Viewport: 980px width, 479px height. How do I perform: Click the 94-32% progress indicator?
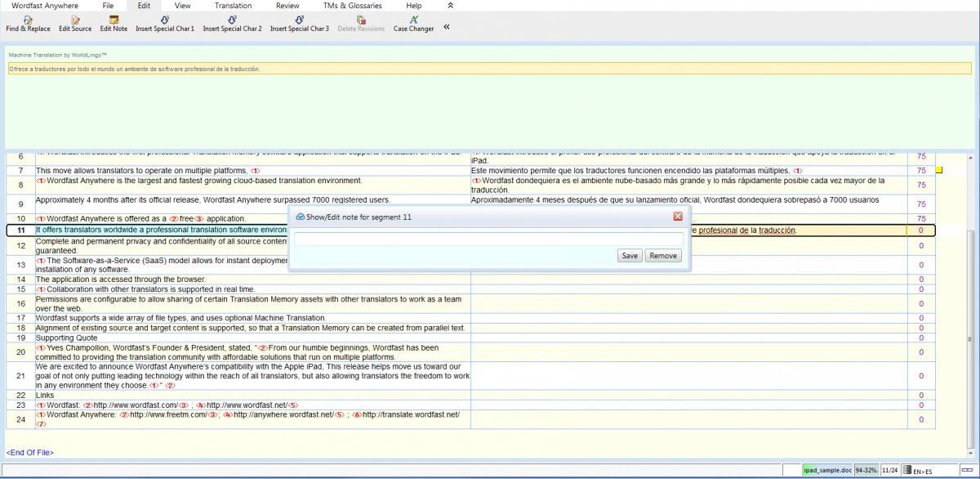coord(866,470)
